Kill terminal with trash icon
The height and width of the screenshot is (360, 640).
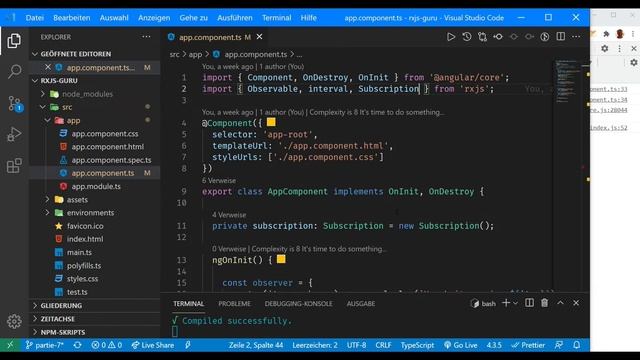point(545,303)
